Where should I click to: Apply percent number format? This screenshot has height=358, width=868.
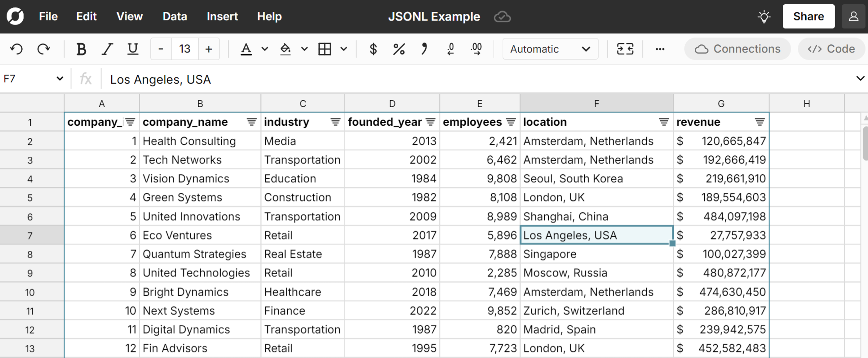[x=399, y=49]
